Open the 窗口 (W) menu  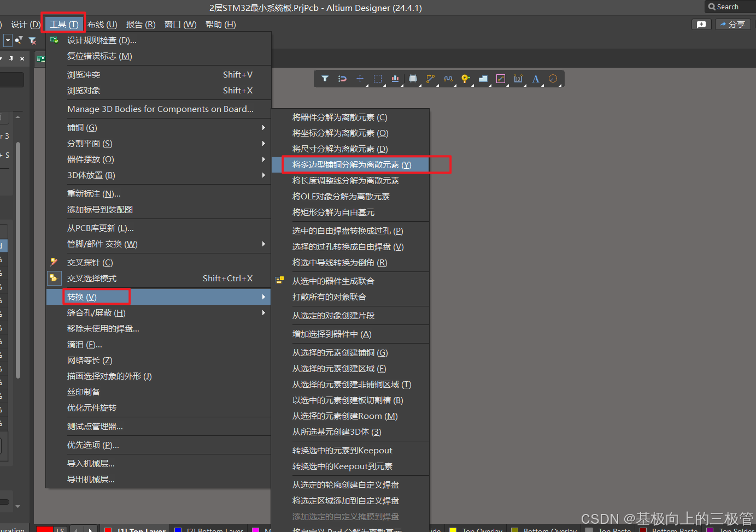[180, 24]
